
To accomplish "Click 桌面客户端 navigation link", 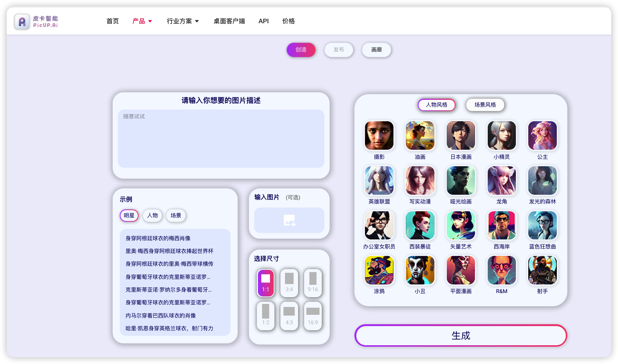I will (229, 21).
